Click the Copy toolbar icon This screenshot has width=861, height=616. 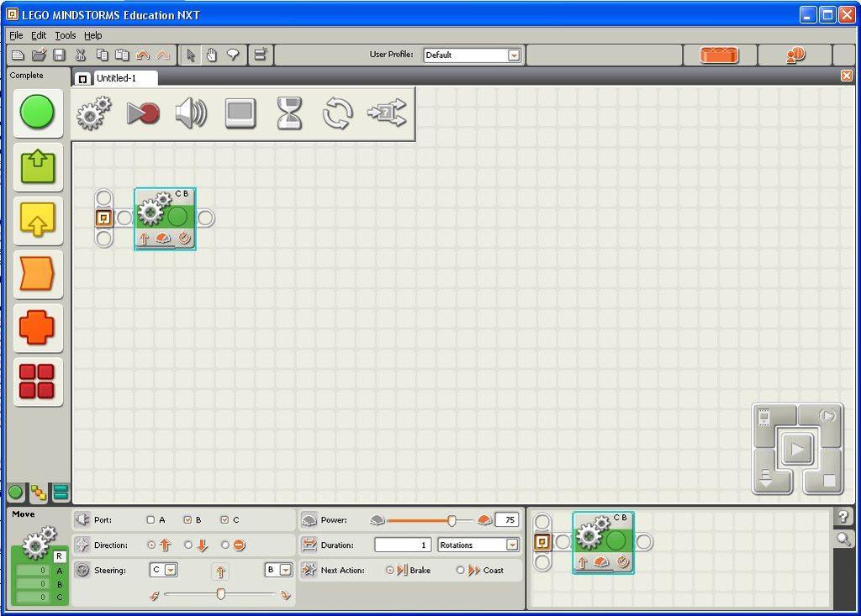tap(102, 55)
